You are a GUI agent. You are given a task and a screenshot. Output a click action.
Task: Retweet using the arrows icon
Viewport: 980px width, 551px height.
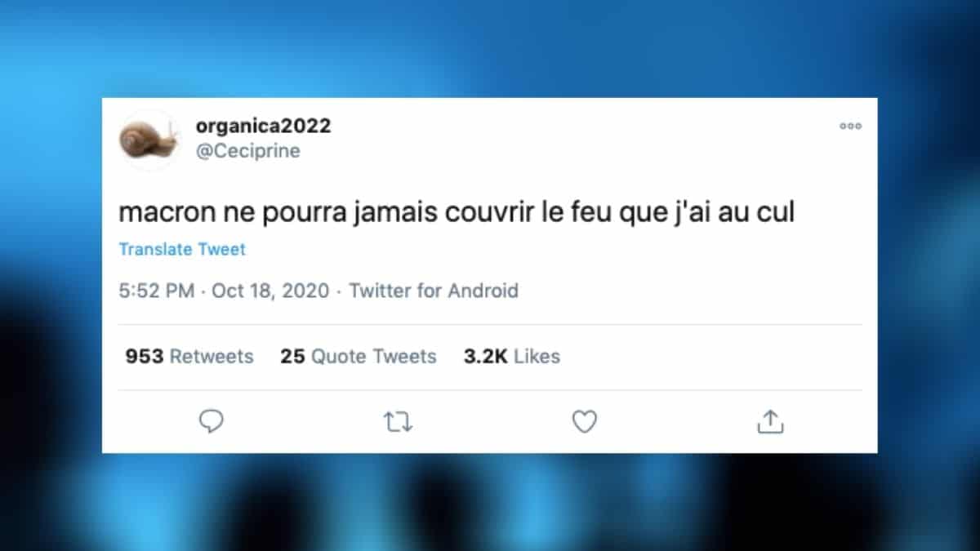(x=398, y=421)
